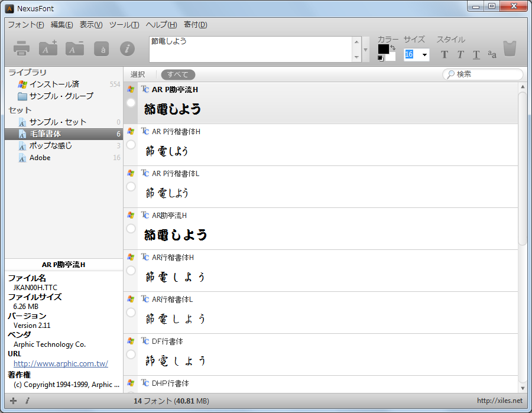Click TrueType icon beside AR P行楷書体H
Image resolution: width=532 pixels, height=413 pixels.
(145, 131)
